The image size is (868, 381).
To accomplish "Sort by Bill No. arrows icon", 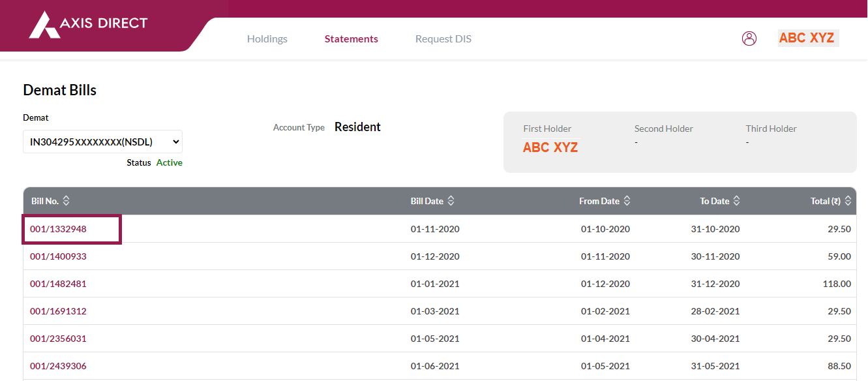I will coord(66,201).
